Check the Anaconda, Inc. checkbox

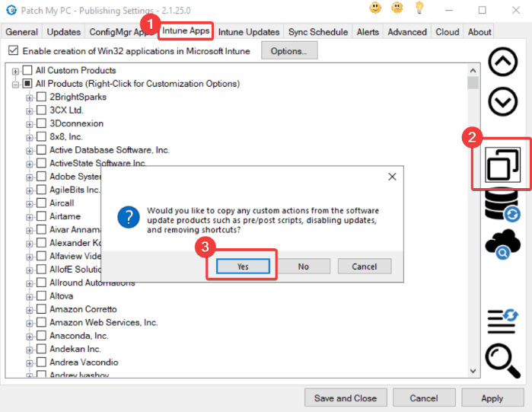pyautogui.click(x=41, y=336)
